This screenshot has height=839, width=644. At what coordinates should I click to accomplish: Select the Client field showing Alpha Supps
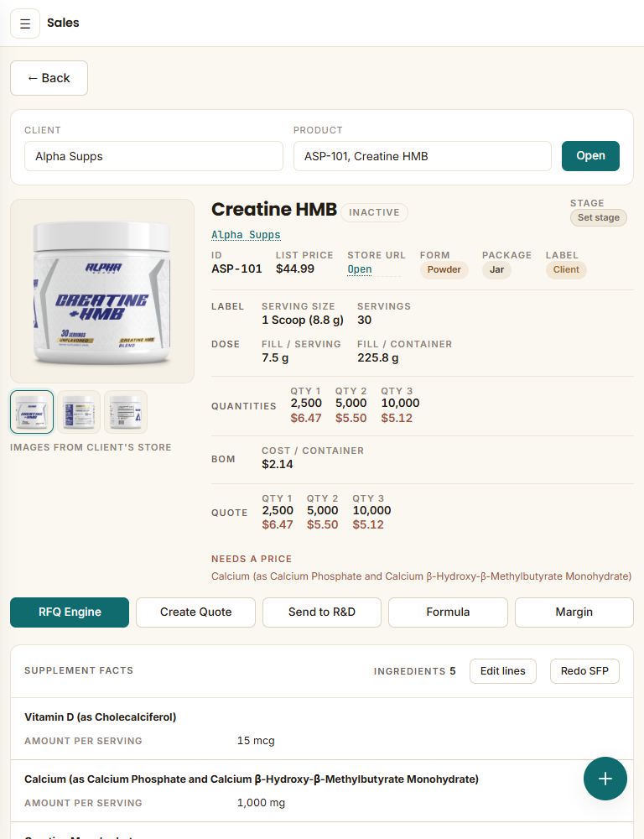[153, 156]
